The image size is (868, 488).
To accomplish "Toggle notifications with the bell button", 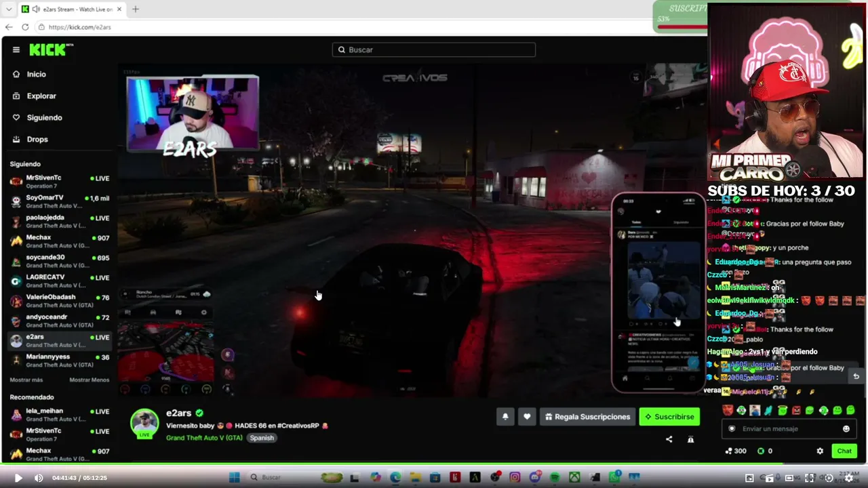I will [505, 417].
